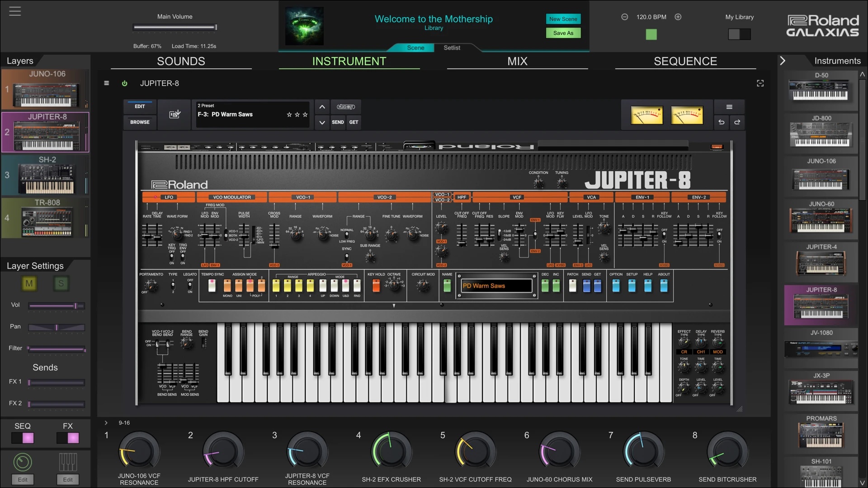Click the SEND button for the preset
This screenshot has height=488, width=868.
coord(338,122)
